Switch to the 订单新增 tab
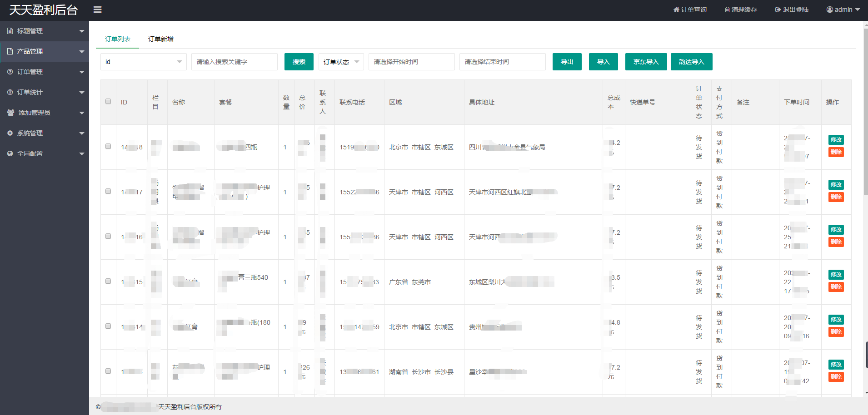Screen dimensions: 868x415 [x=161, y=39]
